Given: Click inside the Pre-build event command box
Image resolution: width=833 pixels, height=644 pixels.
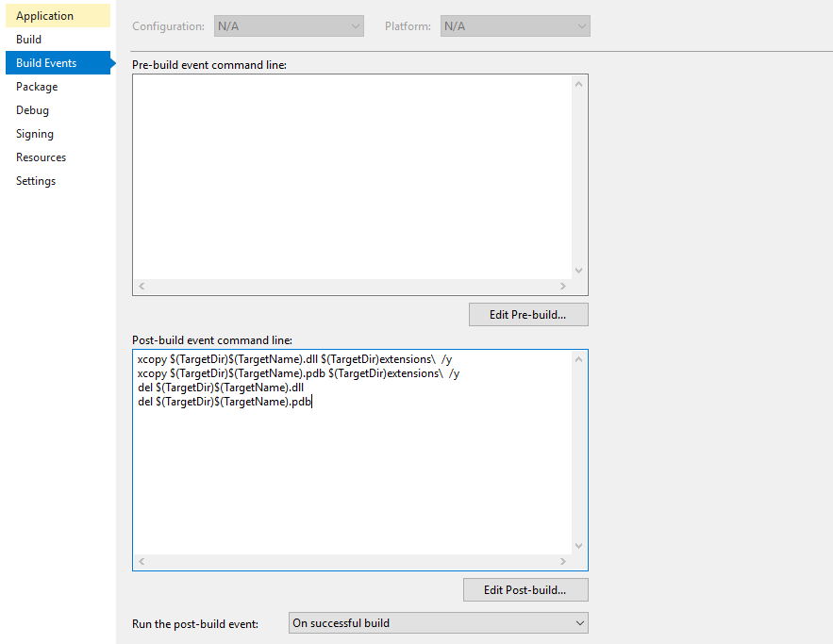Looking at the screenshot, I should 351,176.
